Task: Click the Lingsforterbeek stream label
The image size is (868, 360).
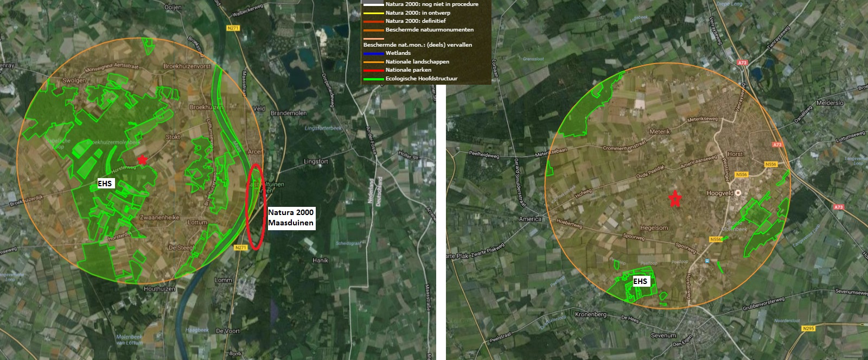Action: (323, 128)
